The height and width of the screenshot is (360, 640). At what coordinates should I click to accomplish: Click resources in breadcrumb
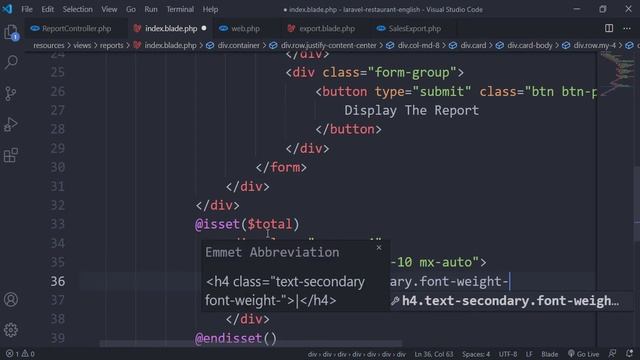pyautogui.click(x=49, y=45)
